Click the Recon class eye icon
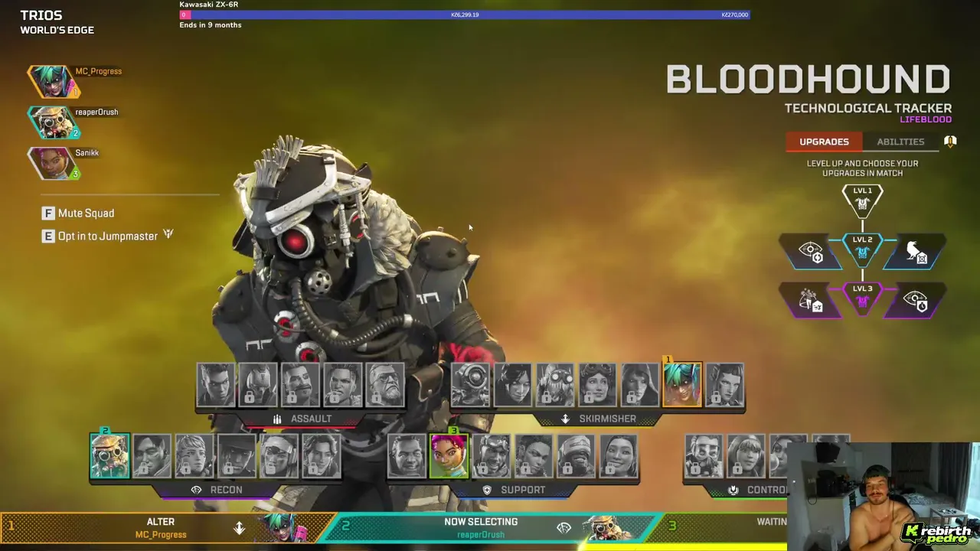The height and width of the screenshot is (551, 980). pos(196,490)
